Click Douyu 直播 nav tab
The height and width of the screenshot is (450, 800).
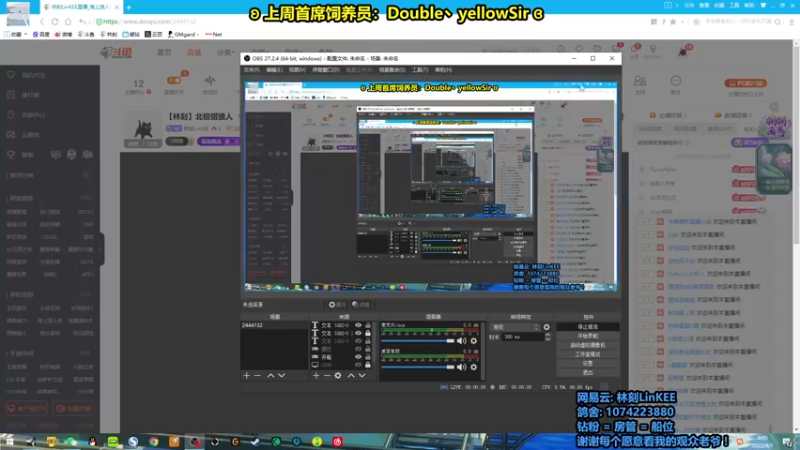click(x=194, y=53)
